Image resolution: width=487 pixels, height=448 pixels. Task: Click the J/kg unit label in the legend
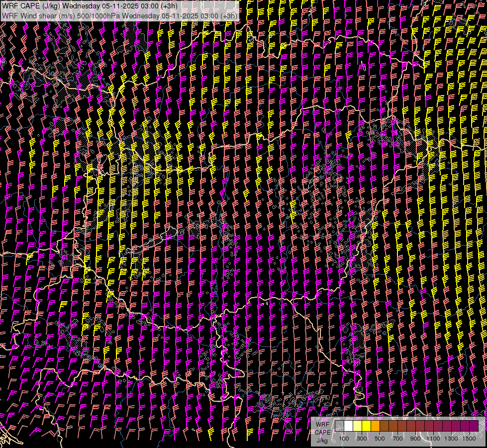coord(322,440)
